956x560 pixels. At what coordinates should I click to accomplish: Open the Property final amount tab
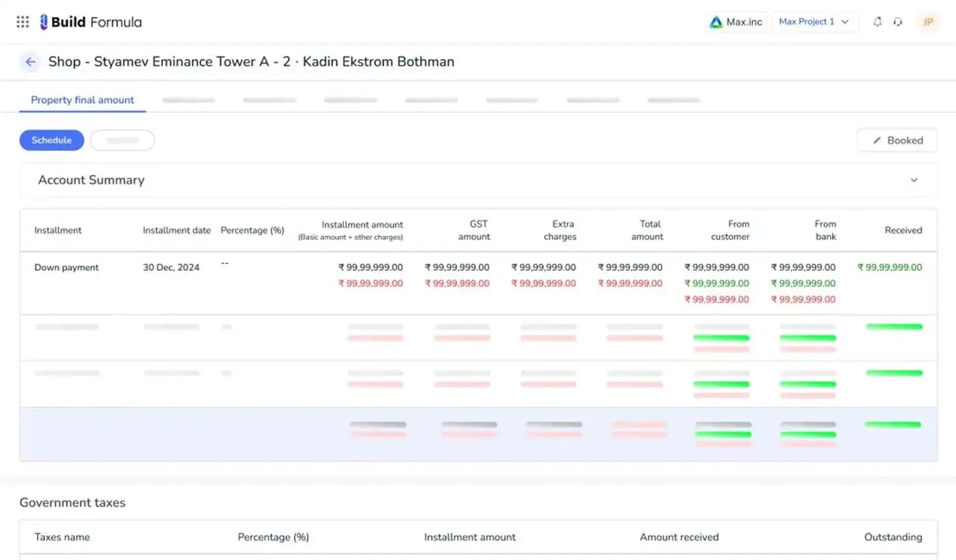82,100
